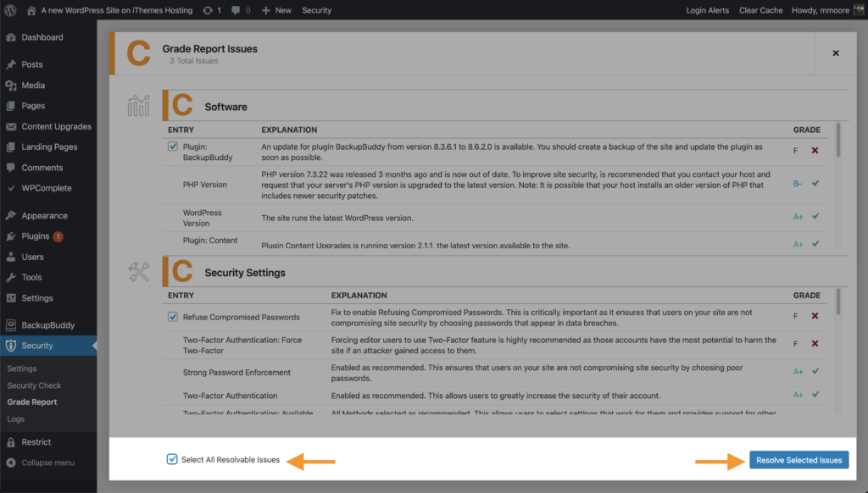
Task: Open the comments bubble icon in admin bar
Action: click(236, 10)
